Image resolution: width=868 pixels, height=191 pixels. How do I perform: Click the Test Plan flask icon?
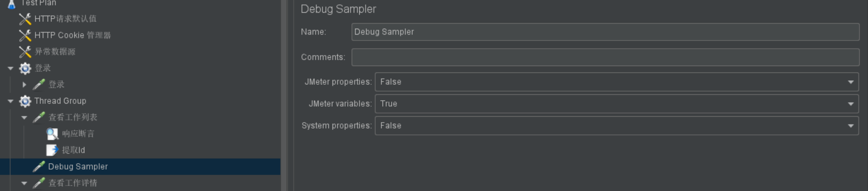11,4
